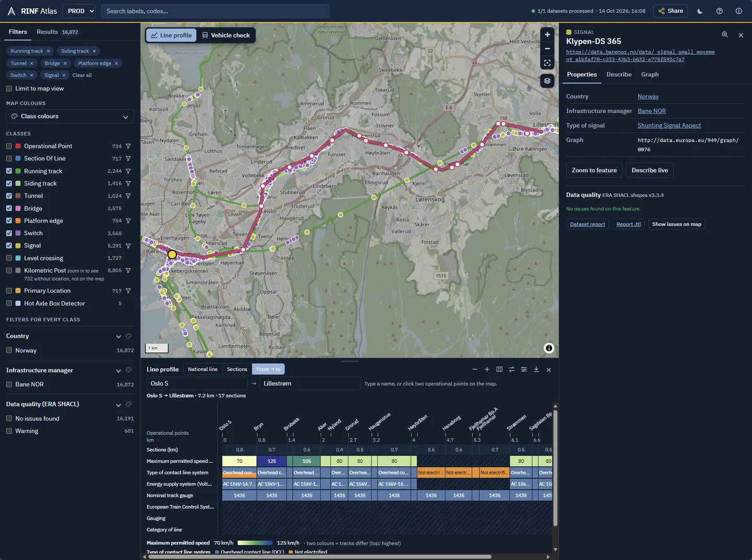Open the Describe tab
Screen dimensions: 752x560
click(619, 75)
